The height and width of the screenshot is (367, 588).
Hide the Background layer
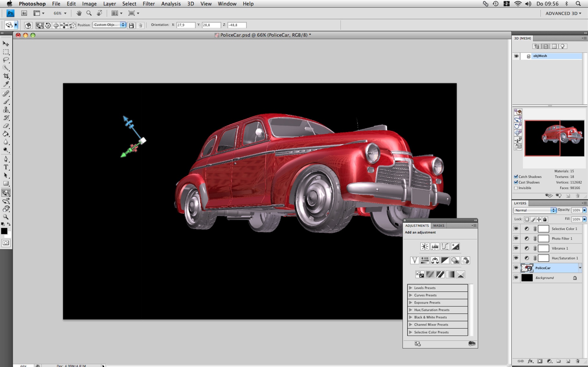(x=516, y=278)
